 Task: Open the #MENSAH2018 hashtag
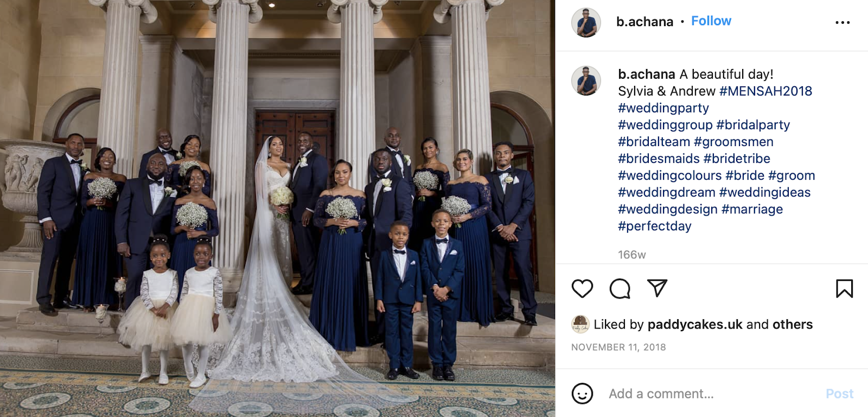tap(765, 91)
